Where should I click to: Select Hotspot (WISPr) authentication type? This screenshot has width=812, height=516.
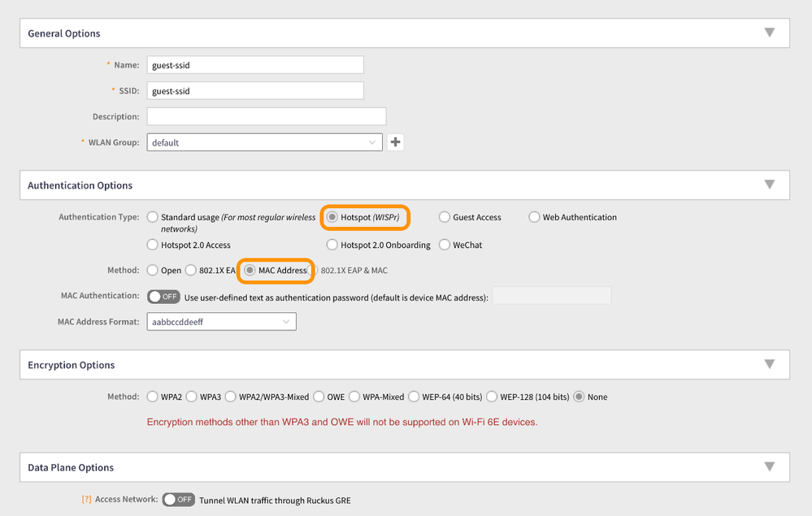[x=332, y=218]
